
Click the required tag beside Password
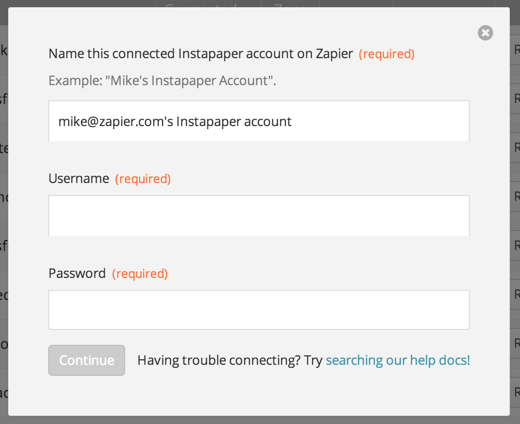click(x=140, y=274)
